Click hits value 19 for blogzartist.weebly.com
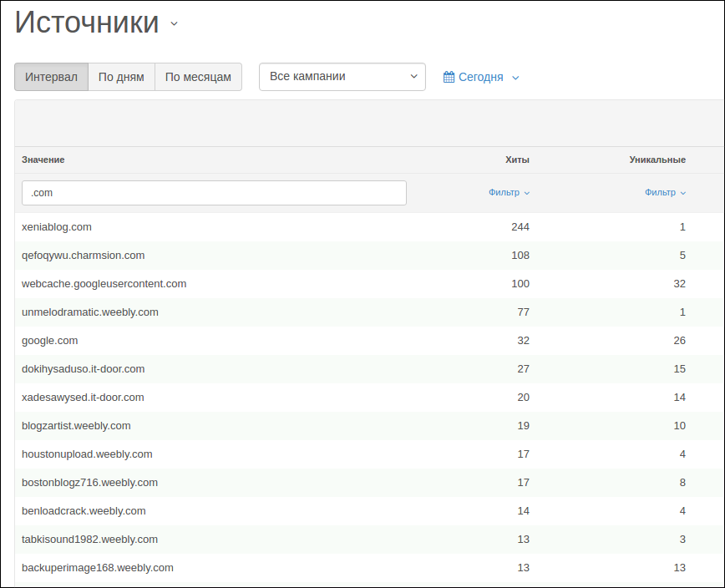This screenshot has width=725, height=588. tap(524, 426)
